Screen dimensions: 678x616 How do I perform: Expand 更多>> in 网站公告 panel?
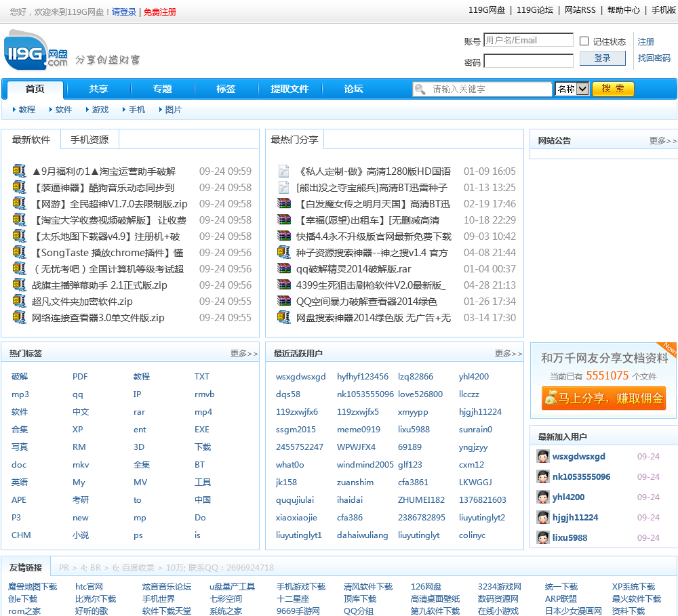point(663,140)
